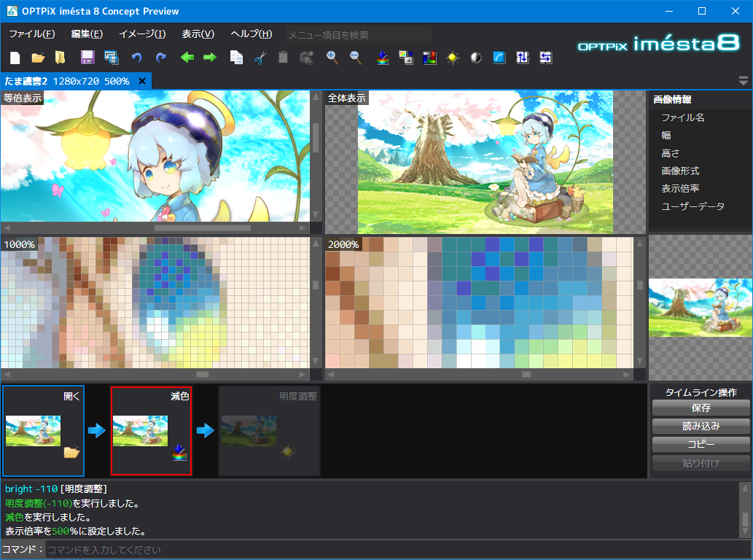
Task: Click the RGB color squares toolbar icon
Action: tap(429, 58)
